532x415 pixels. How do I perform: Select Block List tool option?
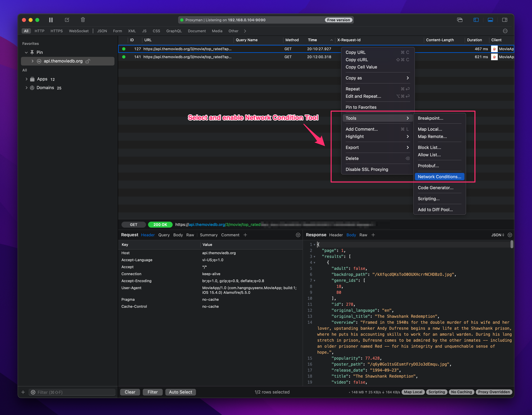pyautogui.click(x=429, y=147)
